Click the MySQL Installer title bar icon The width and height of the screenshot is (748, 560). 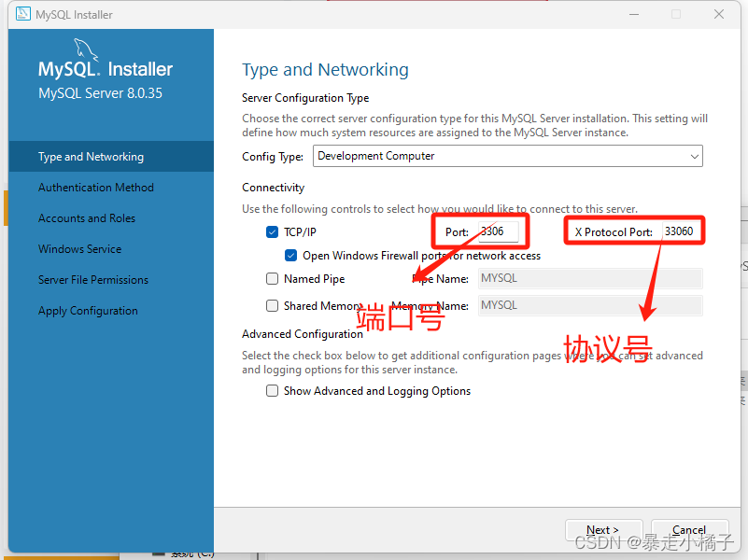coord(23,14)
